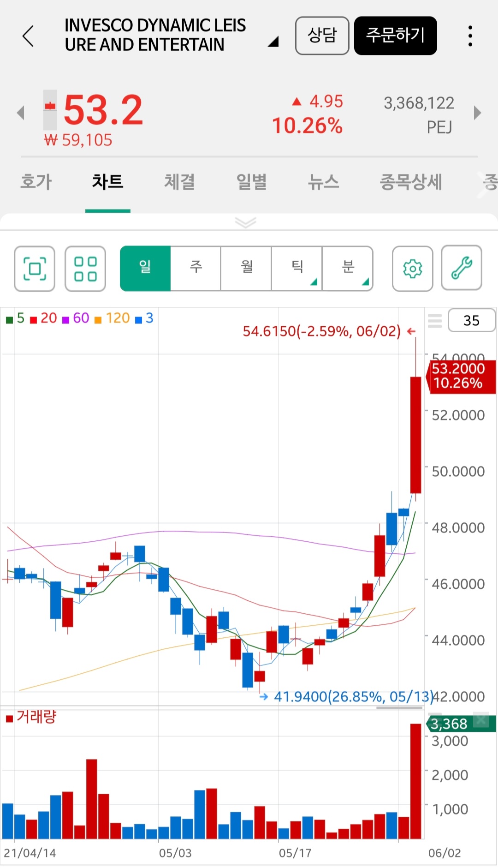Viewport: 498px width, 868px height.
Task: Go to next stock with right triangle
Action: (x=477, y=113)
